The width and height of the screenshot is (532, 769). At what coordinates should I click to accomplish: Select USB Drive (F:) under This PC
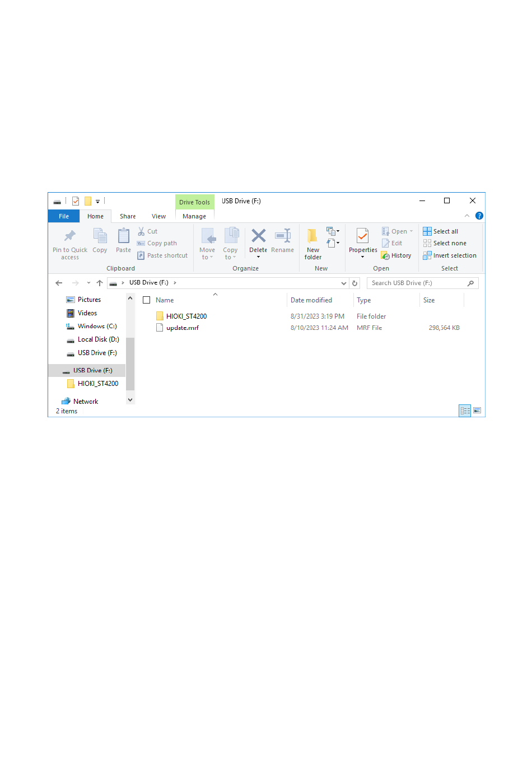click(97, 353)
